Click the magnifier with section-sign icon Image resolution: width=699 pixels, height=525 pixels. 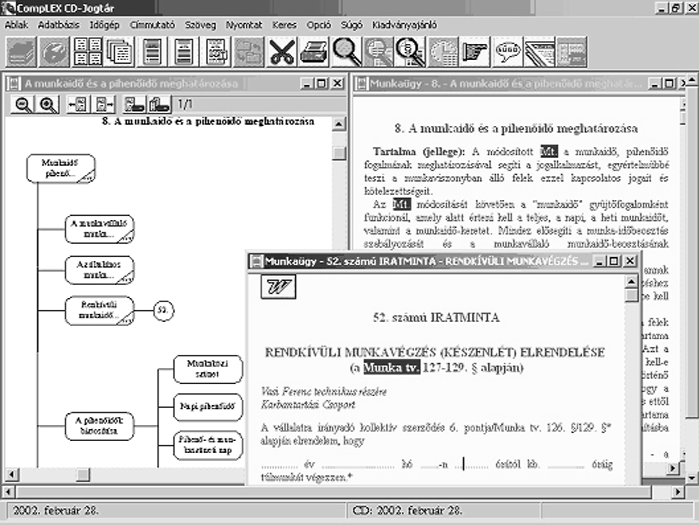tap(410, 52)
